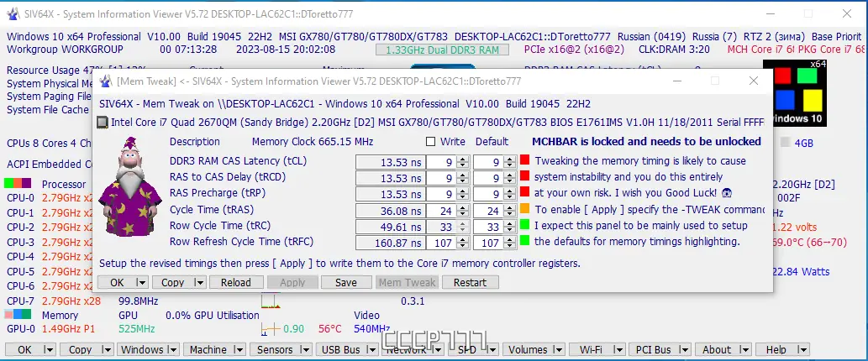The height and width of the screenshot is (361, 868).
Task: Click the 'PCIe x16@2 (x16@2)' text
Action: click(x=575, y=50)
